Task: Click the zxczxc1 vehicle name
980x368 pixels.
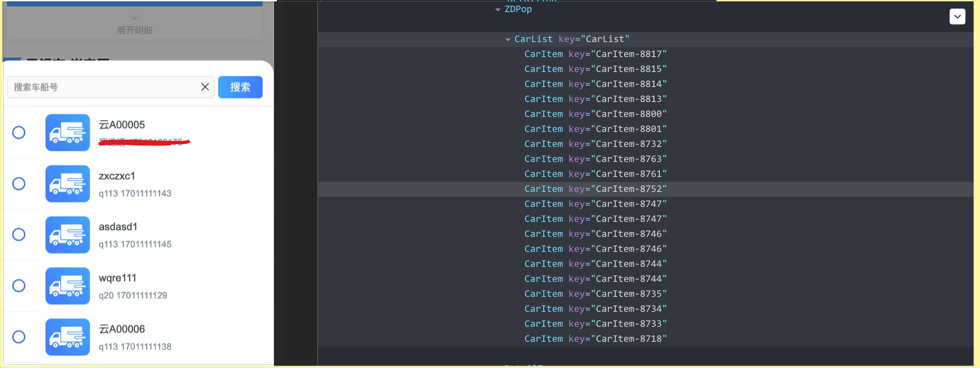Action: 117,176
